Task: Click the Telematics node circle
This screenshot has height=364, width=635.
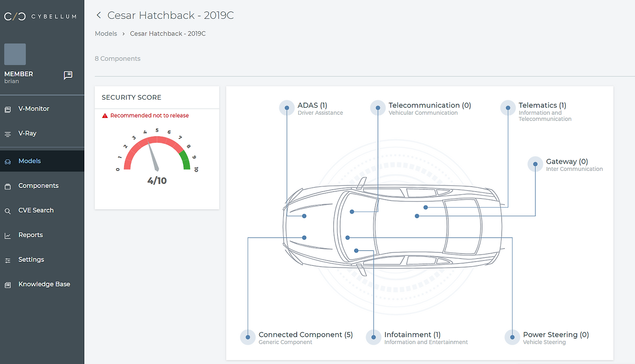Action: tap(508, 108)
